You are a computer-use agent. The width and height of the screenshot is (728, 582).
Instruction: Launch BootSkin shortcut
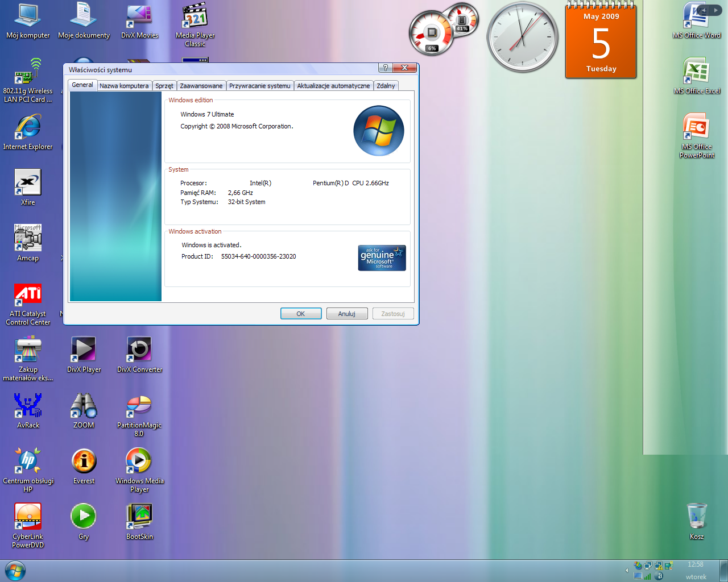point(139,522)
